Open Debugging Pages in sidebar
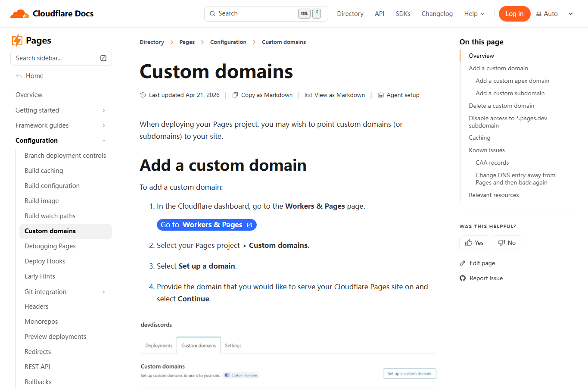This screenshot has height=388, width=588. click(50, 246)
